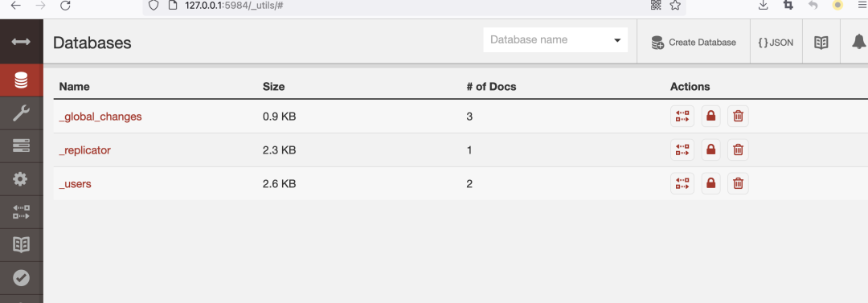Click the Create Database button
Screen dimensions: 868x303
coord(694,42)
